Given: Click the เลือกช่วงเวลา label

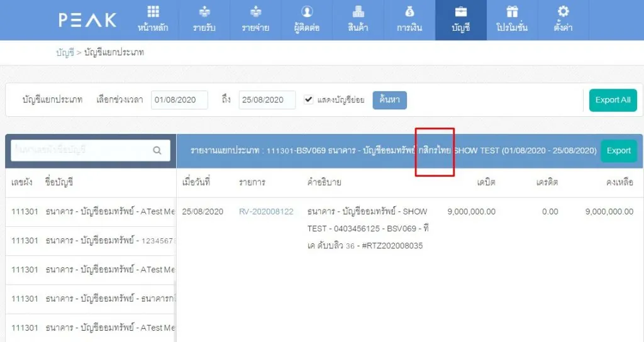Looking at the screenshot, I should click(119, 100).
